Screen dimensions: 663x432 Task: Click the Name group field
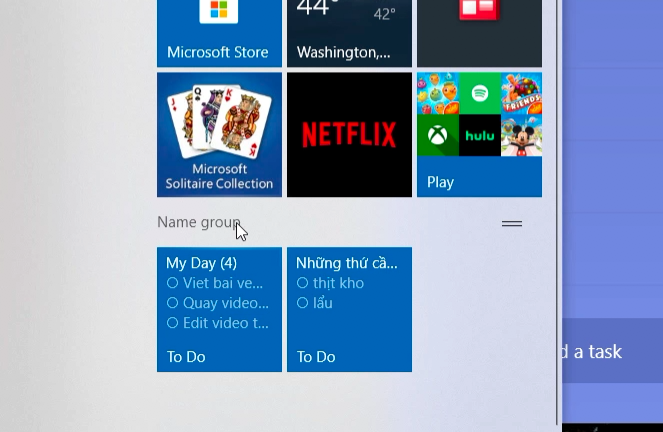click(x=198, y=222)
